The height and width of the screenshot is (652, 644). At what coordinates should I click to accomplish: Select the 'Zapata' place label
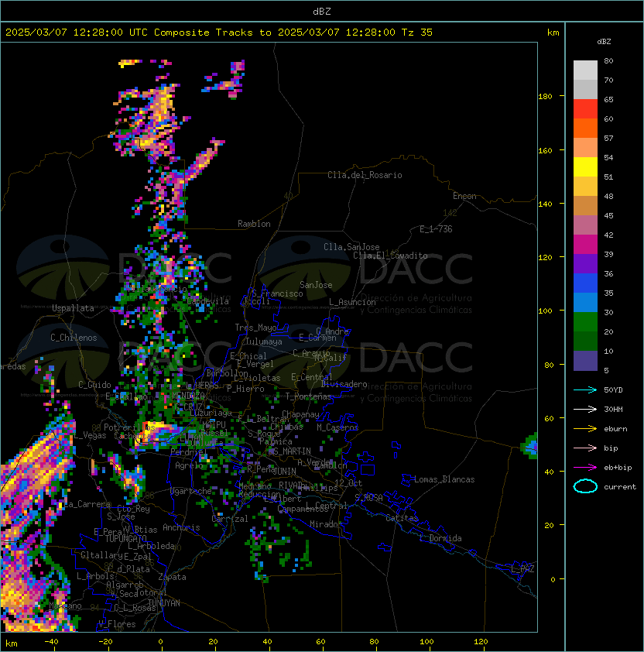tap(172, 577)
